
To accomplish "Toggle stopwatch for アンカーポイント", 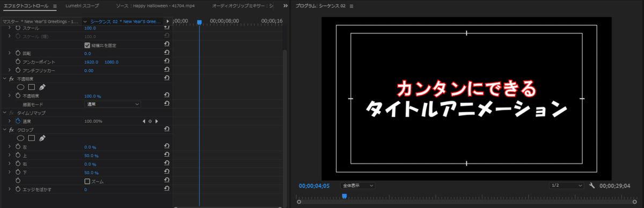I will [17, 62].
